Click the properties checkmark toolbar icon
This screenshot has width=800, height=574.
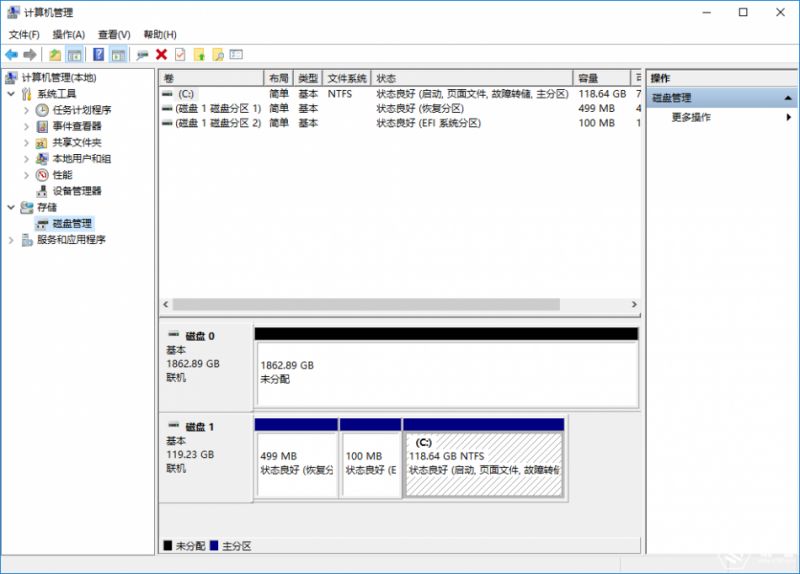click(x=180, y=54)
